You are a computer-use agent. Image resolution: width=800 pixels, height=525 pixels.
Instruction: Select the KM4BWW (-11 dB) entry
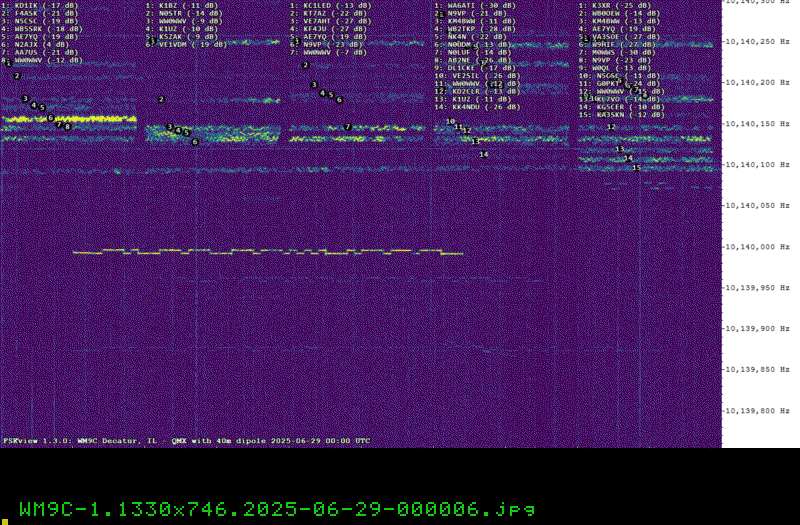(475, 21)
